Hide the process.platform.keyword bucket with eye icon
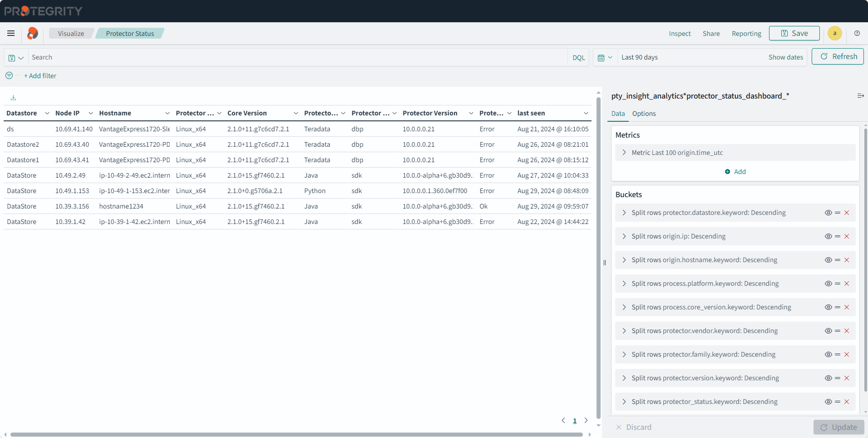This screenshot has height=438, width=868. point(828,284)
